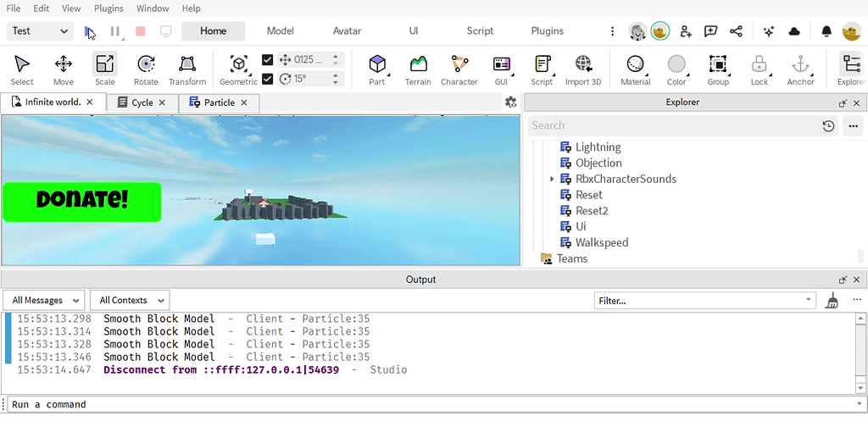Open the Terrain editor
Screen dimensions: 868x438
coord(418,69)
